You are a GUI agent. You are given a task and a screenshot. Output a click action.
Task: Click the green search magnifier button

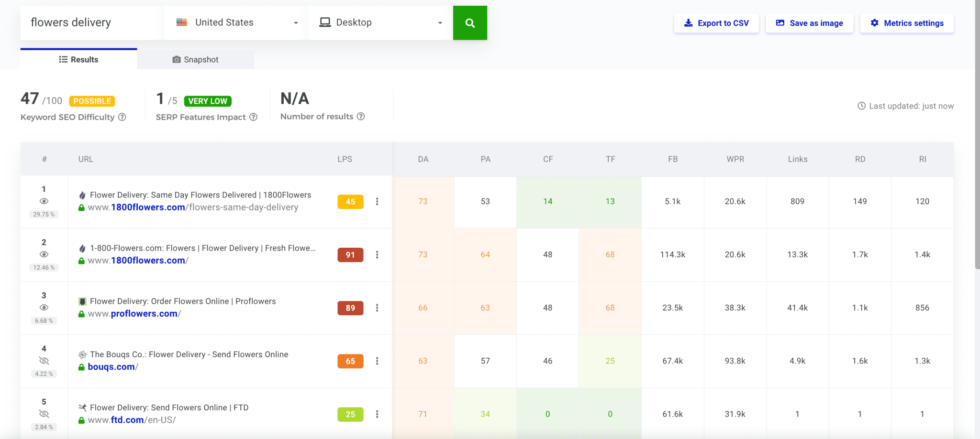point(469,23)
